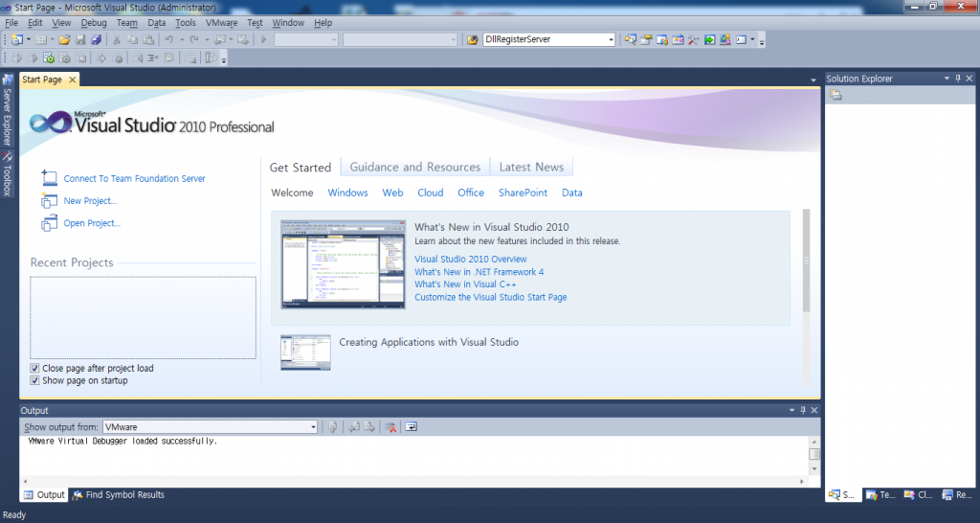
Task: Expand the New Project icon dropdown arrow
Action: coord(28,39)
